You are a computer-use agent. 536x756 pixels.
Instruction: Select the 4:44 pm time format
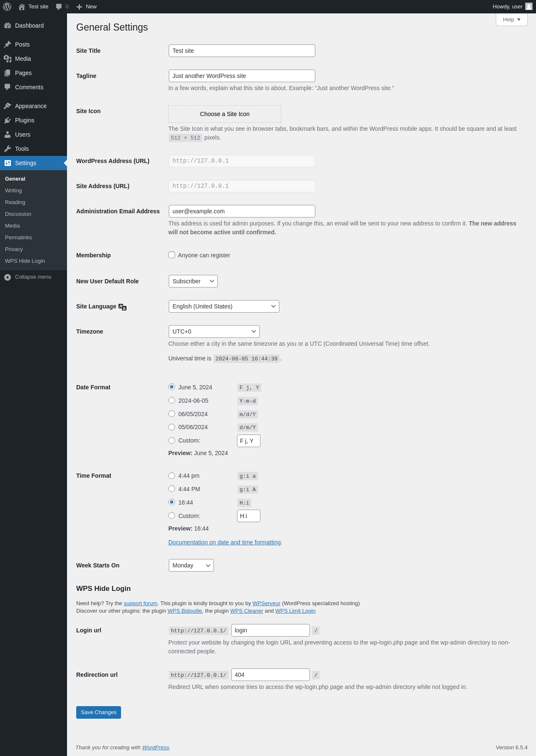(172, 476)
